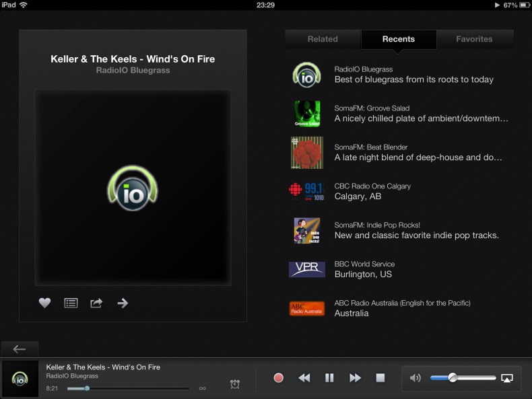Tap the fast forward button
532x399 pixels.
pos(355,378)
